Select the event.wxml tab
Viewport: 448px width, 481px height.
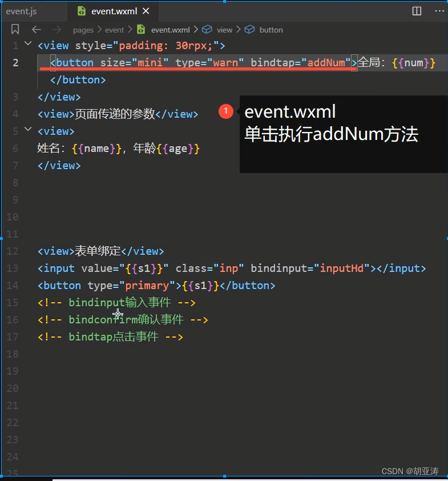(114, 11)
